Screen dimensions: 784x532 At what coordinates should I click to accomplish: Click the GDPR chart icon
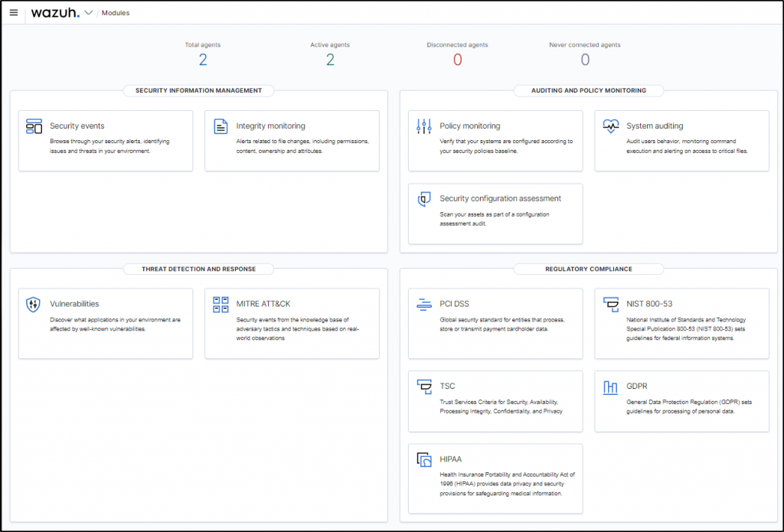(x=610, y=387)
